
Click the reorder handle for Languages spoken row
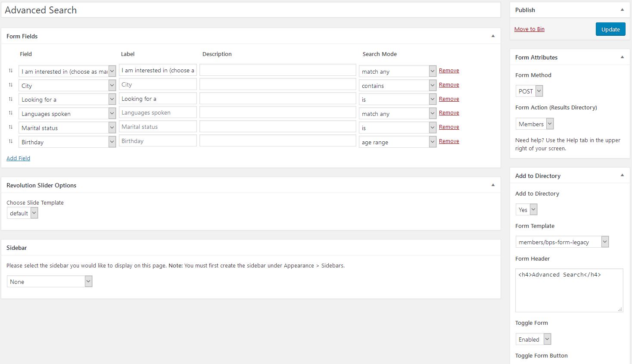[x=11, y=113]
